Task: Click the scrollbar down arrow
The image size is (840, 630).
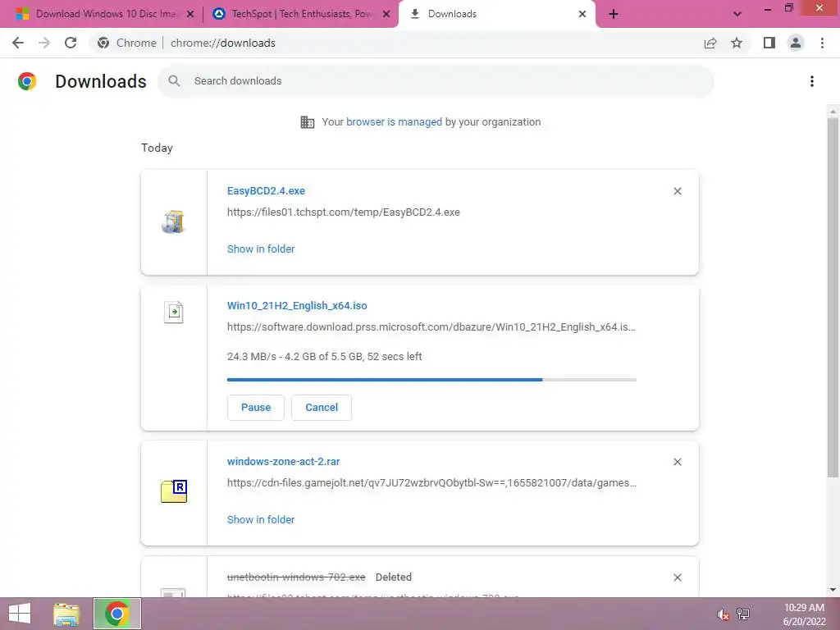Action: 833,590
